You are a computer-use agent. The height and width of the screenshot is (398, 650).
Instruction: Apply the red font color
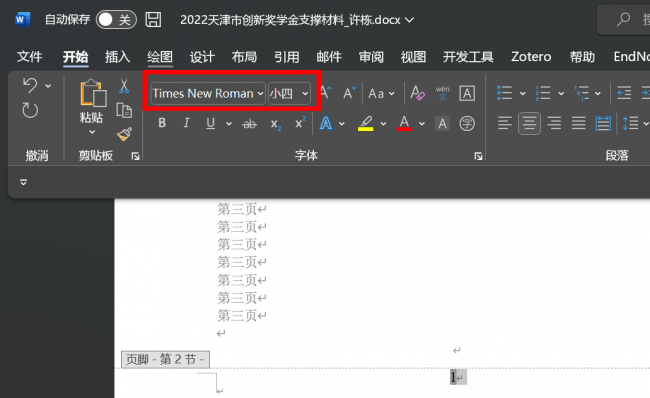[404, 123]
